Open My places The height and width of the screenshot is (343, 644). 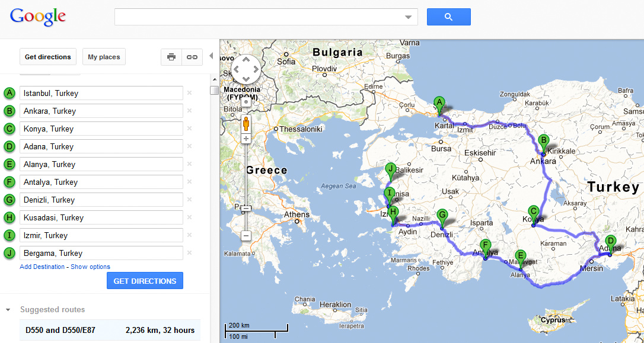pos(104,57)
